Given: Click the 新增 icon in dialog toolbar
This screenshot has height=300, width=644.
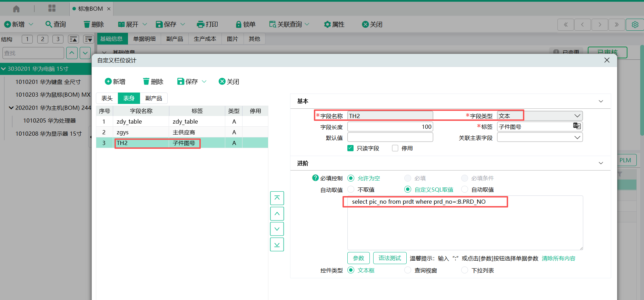Looking at the screenshot, I should (x=108, y=81).
